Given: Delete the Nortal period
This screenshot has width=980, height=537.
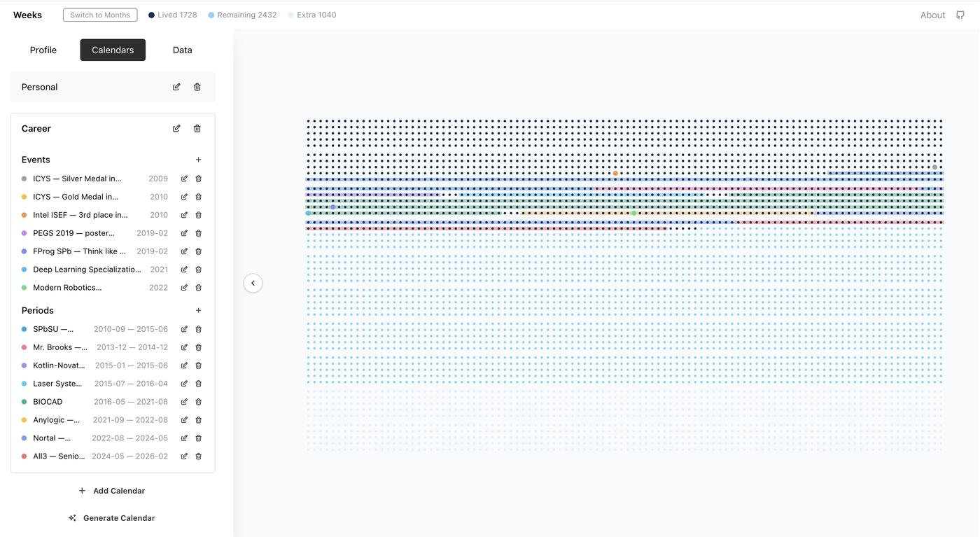Looking at the screenshot, I should (x=198, y=438).
